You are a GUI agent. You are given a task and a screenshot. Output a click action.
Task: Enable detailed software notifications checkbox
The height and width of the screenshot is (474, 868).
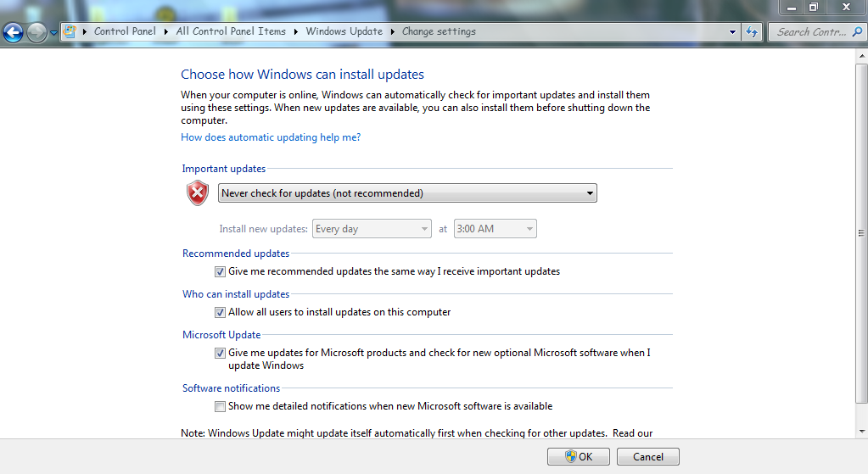220,406
